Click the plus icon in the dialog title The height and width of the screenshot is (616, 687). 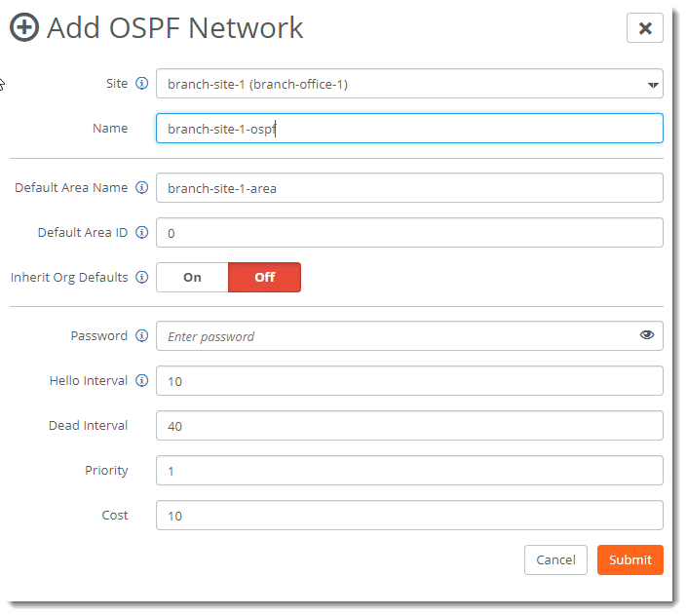tap(24, 28)
